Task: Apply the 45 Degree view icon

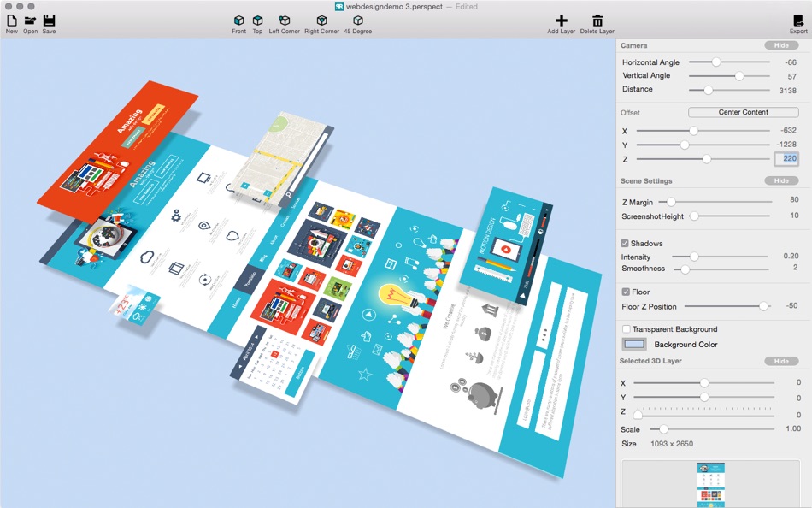Action: point(358,21)
